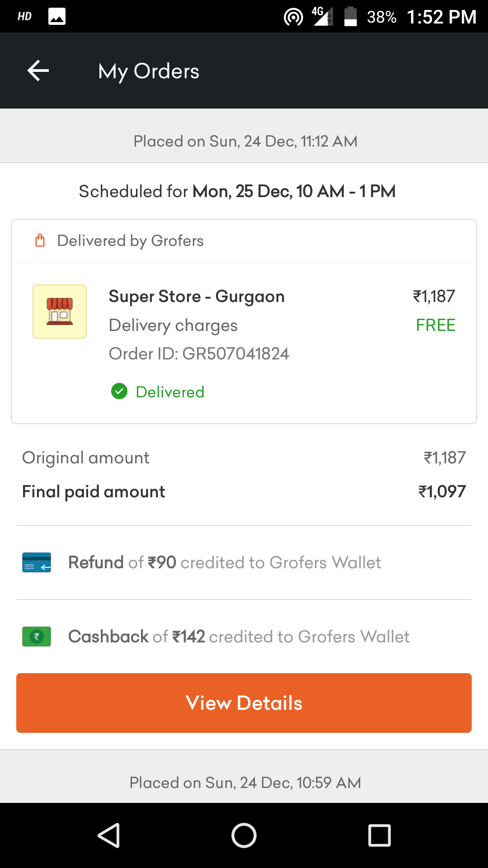The height and width of the screenshot is (868, 488).
Task: Tap the FREE delivery charges label
Action: pyautogui.click(x=436, y=325)
